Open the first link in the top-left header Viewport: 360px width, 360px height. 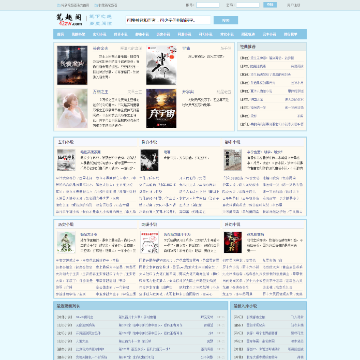point(73,5)
